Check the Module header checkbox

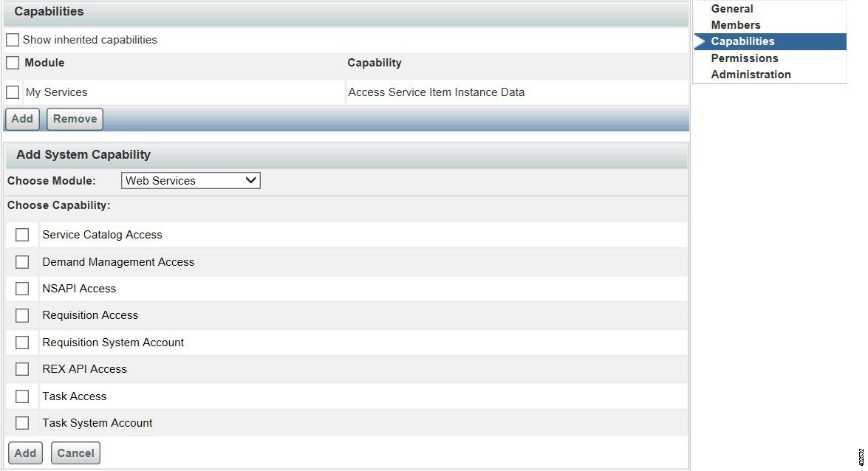[12, 63]
